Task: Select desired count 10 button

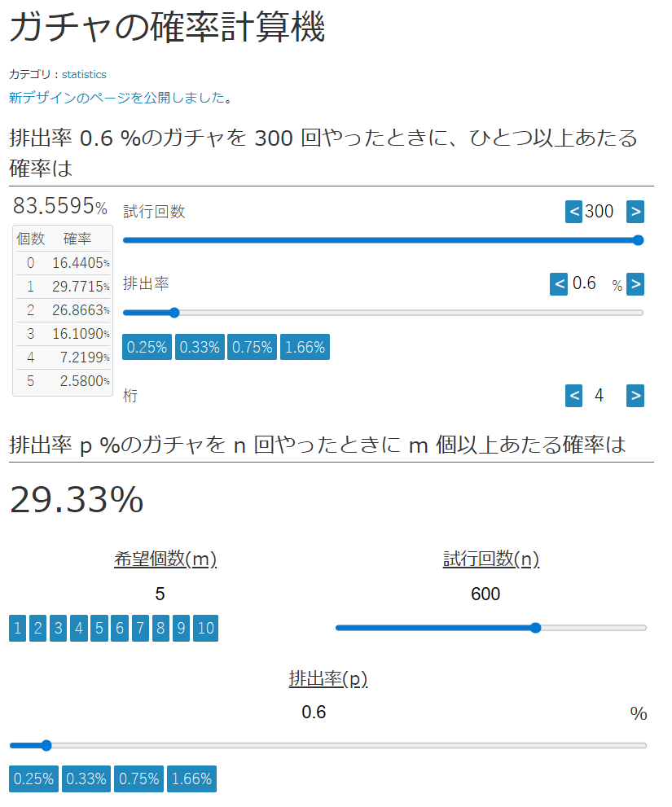Action: coord(206,628)
